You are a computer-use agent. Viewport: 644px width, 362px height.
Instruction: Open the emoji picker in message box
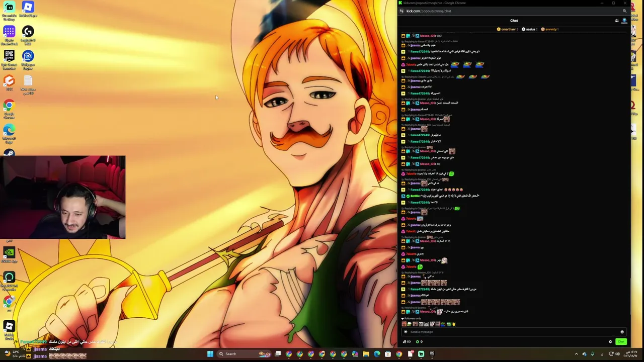click(x=622, y=332)
